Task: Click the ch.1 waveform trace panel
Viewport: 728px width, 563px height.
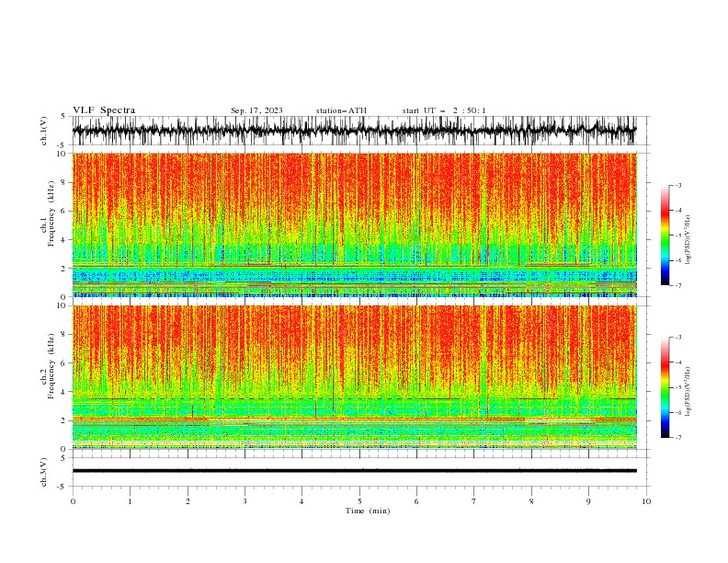Action: click(360, 131)
